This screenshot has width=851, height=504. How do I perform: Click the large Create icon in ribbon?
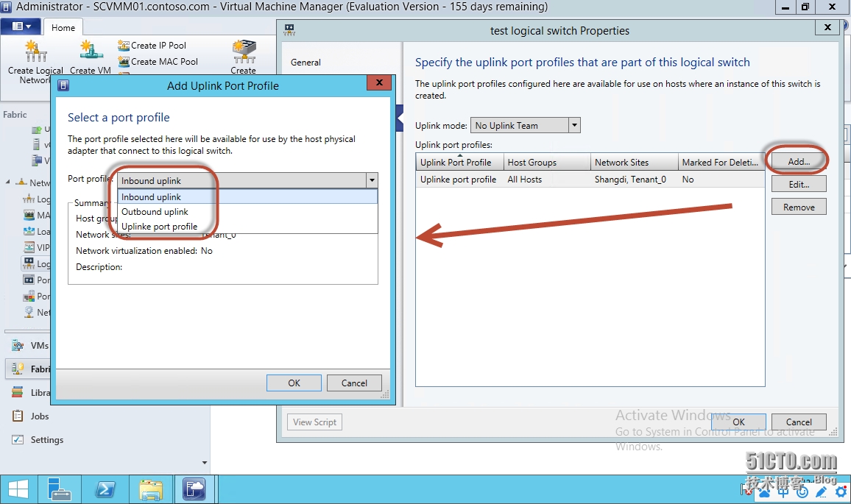pyautogui.click(x=244, y=52)
